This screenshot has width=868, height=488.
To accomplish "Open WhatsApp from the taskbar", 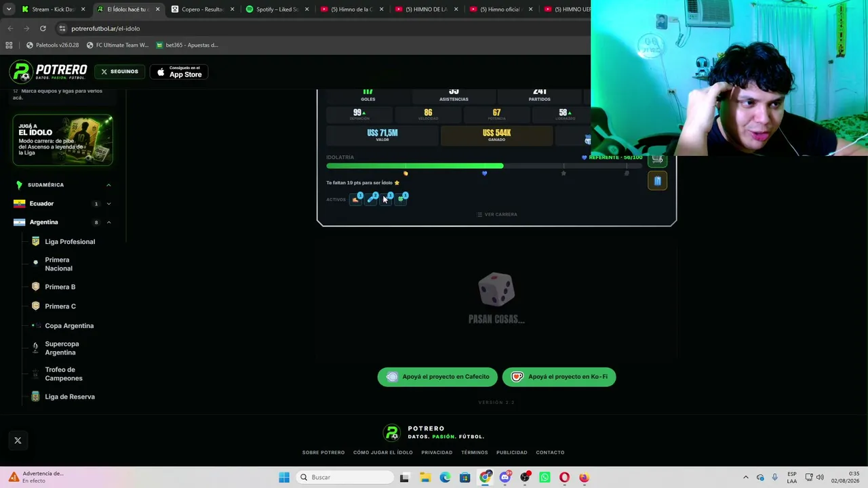I will tap(545, 477).
